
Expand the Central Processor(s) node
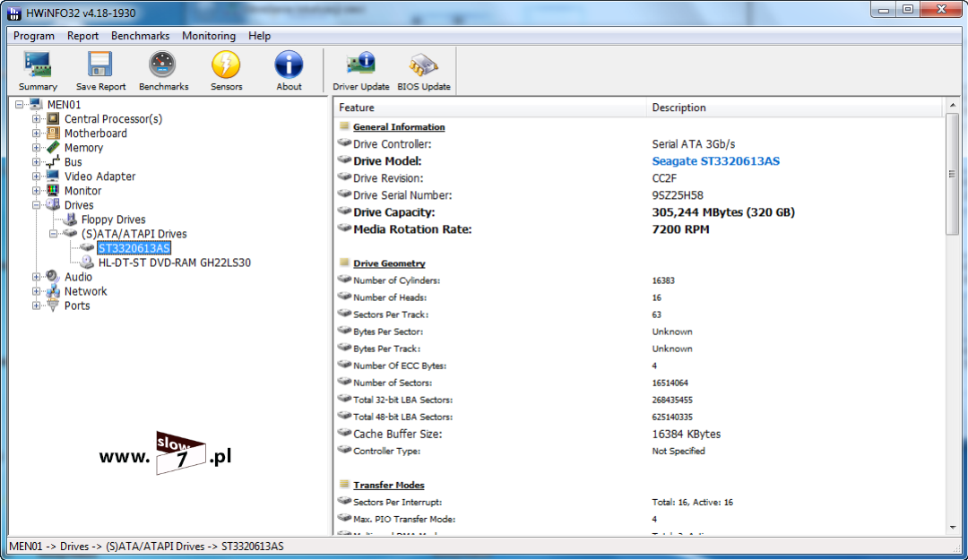pos(37,118)
